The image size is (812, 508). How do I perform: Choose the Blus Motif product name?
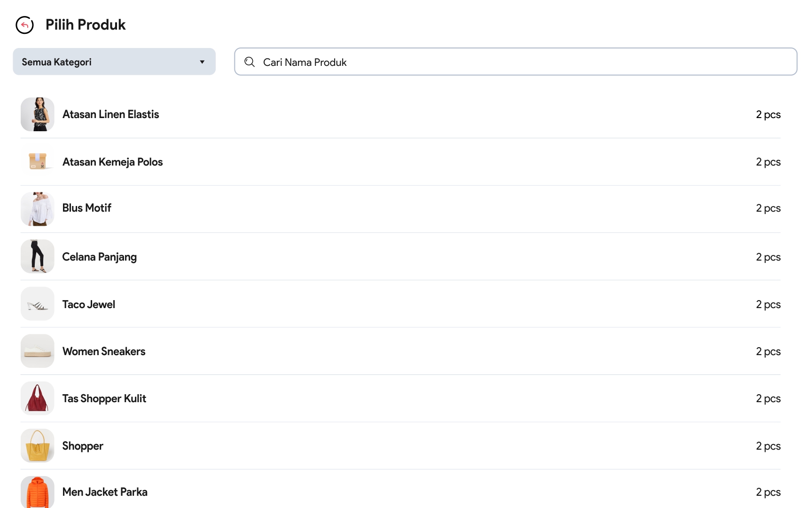tap(86, 208)
